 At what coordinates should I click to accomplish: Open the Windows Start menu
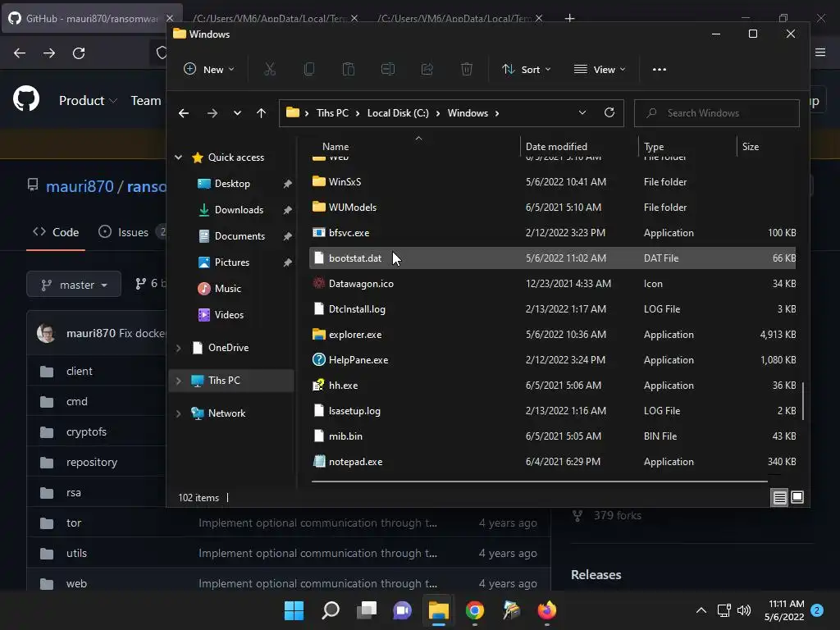click(x=294, y=610)
